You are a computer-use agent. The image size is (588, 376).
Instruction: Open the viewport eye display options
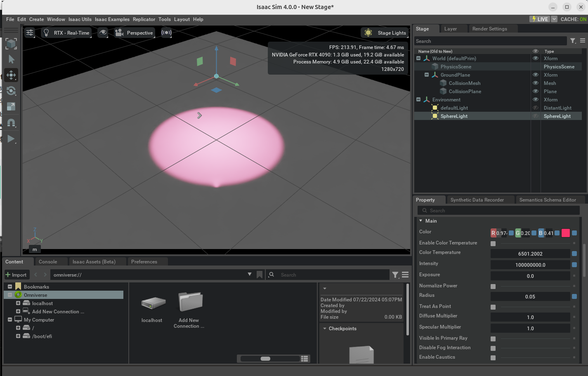click(103, 33)
